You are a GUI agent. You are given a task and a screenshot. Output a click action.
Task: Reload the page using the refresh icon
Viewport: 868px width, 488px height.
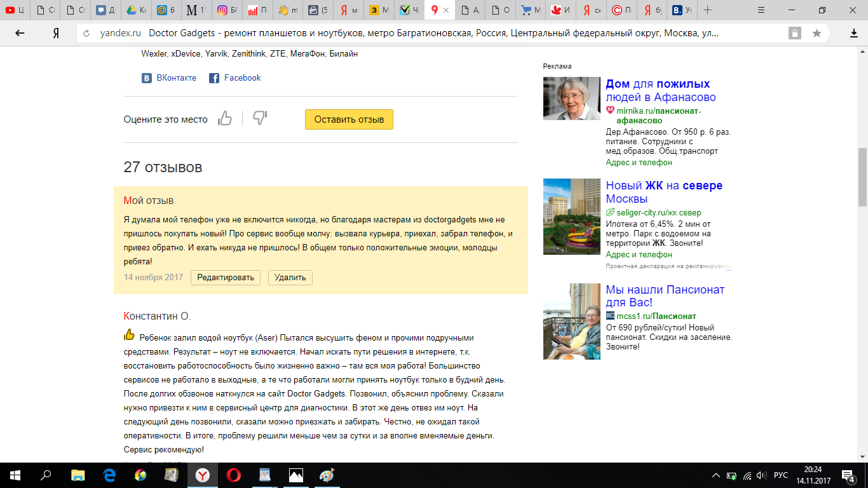tap(88, 33)
